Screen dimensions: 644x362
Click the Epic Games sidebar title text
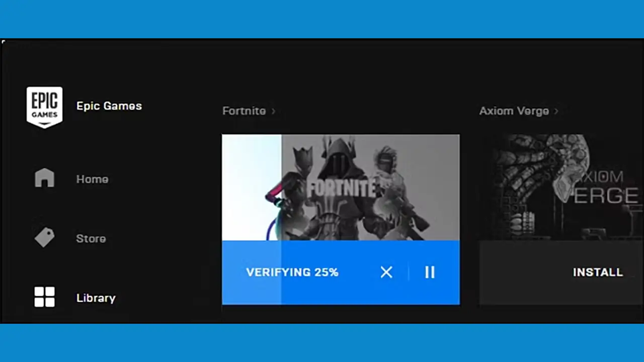(109, 106)
